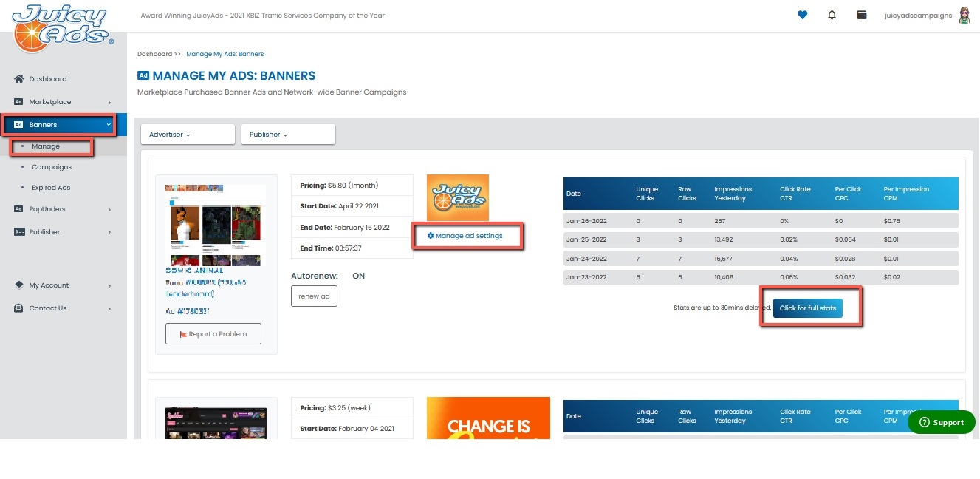Click the Ad icon beside page heading
The height and width of the screenshot is (479, 980).
143,75
